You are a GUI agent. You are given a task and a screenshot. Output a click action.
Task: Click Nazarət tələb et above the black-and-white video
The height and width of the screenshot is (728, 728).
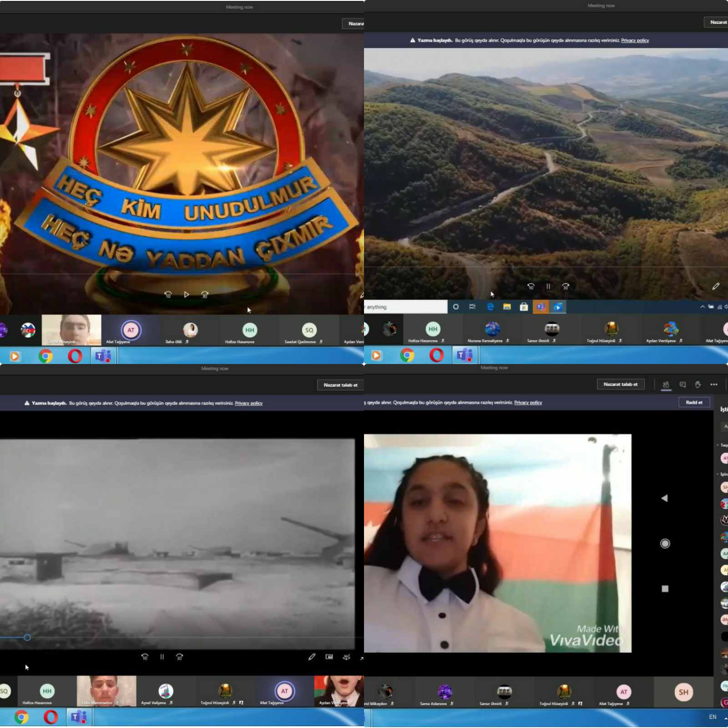point(340,385)
